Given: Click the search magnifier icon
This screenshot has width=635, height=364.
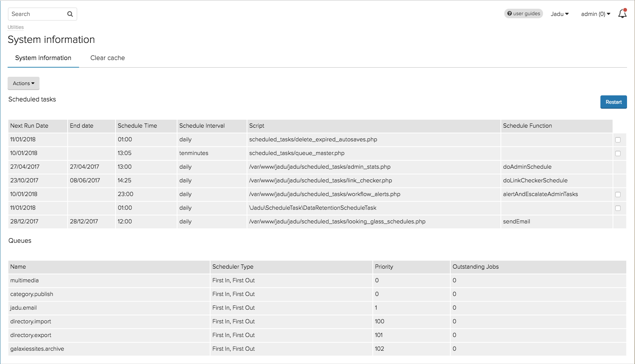Looking at the screenshot, I should [x=70, y=14].
